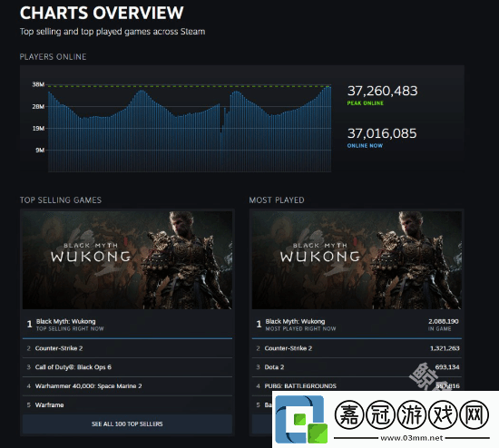The image size is (499, 448).
Task: Click the TOP SELLING GAMES heading
Action: coord(61,200)
